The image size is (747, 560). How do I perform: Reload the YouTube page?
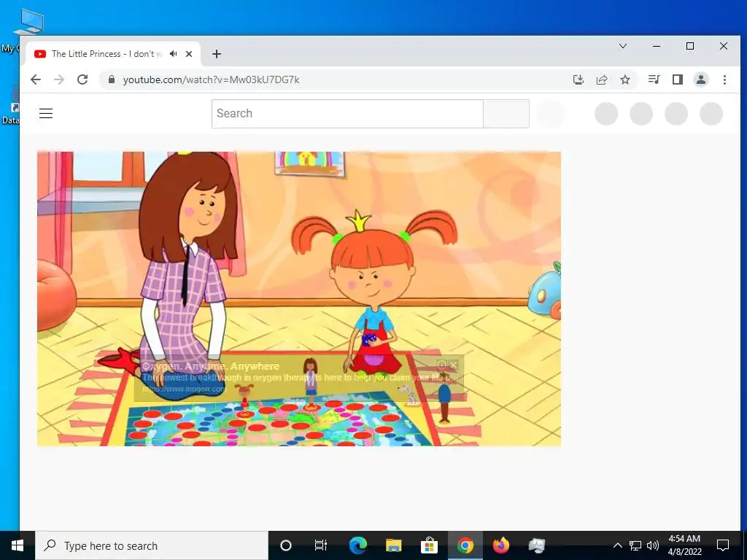(x=82, y=79)
